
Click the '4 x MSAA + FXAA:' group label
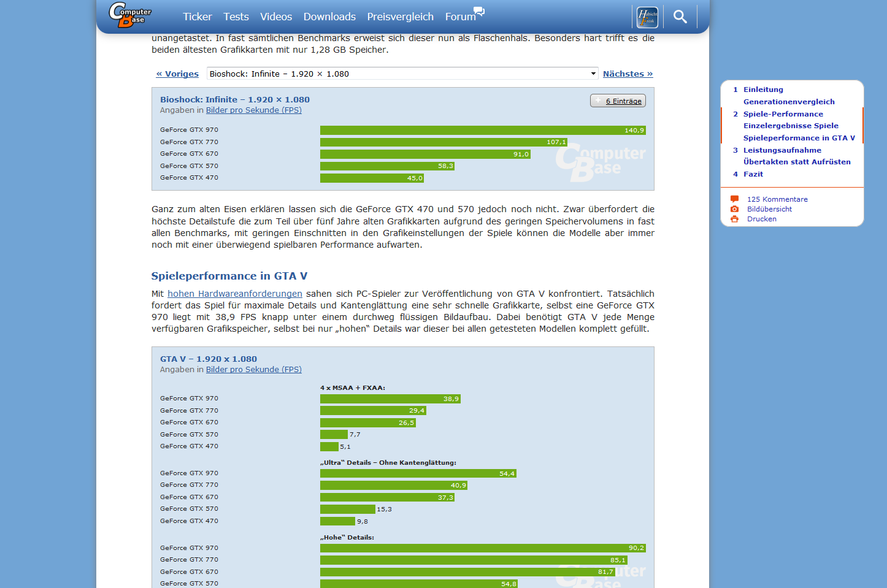click(x=353, y=388)
